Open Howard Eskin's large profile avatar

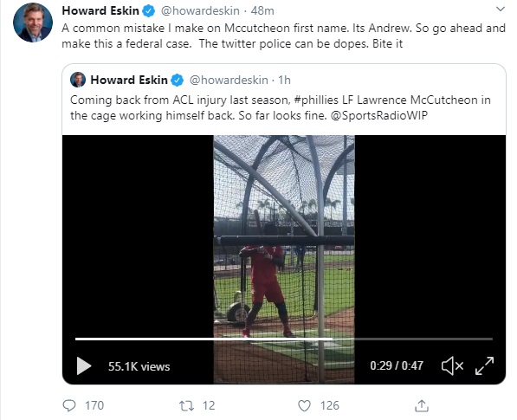[x=33, y=23]
